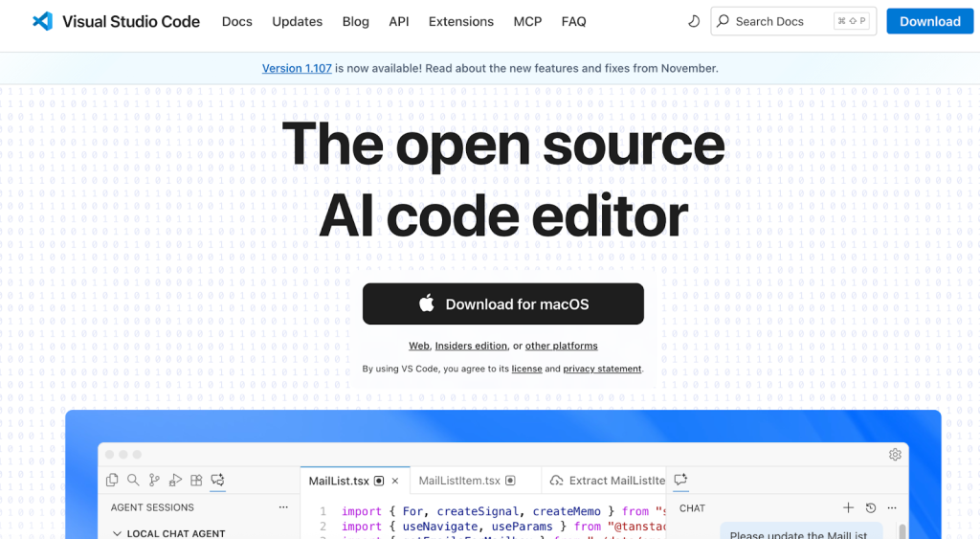Click the Download for macOS button
This screenshot has height=539, width=980.
[503, 304]
